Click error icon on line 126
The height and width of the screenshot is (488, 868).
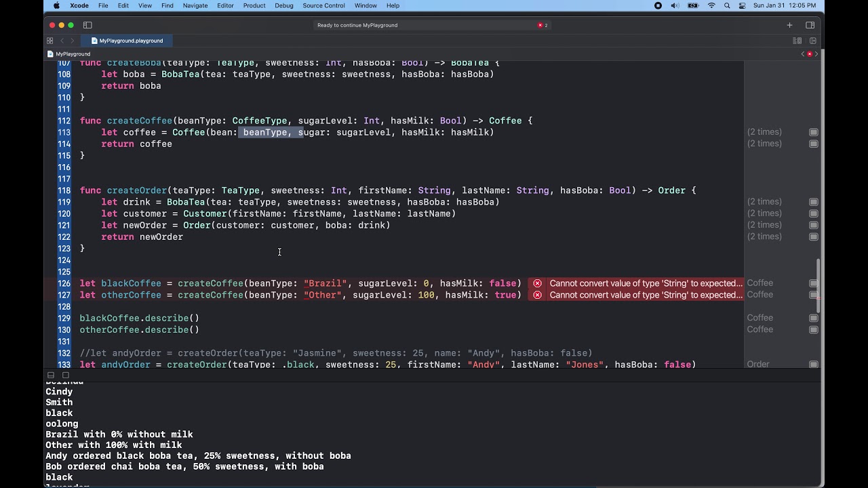pos(537,283)
